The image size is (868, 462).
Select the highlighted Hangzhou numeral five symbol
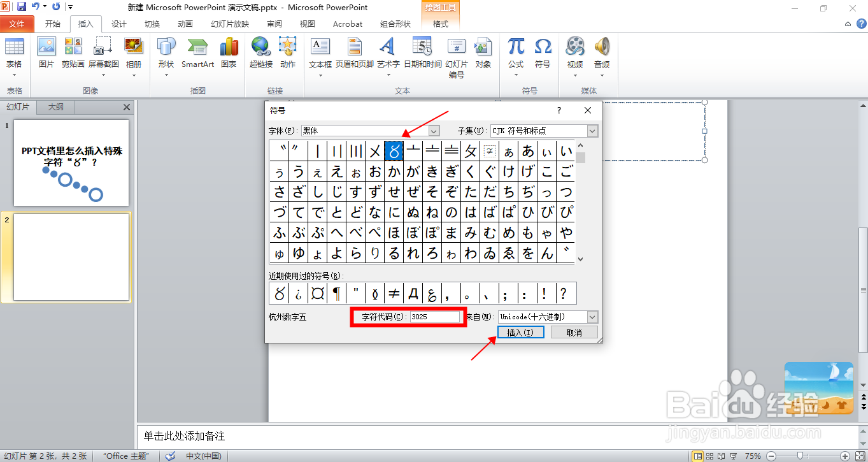pos(394,151)
